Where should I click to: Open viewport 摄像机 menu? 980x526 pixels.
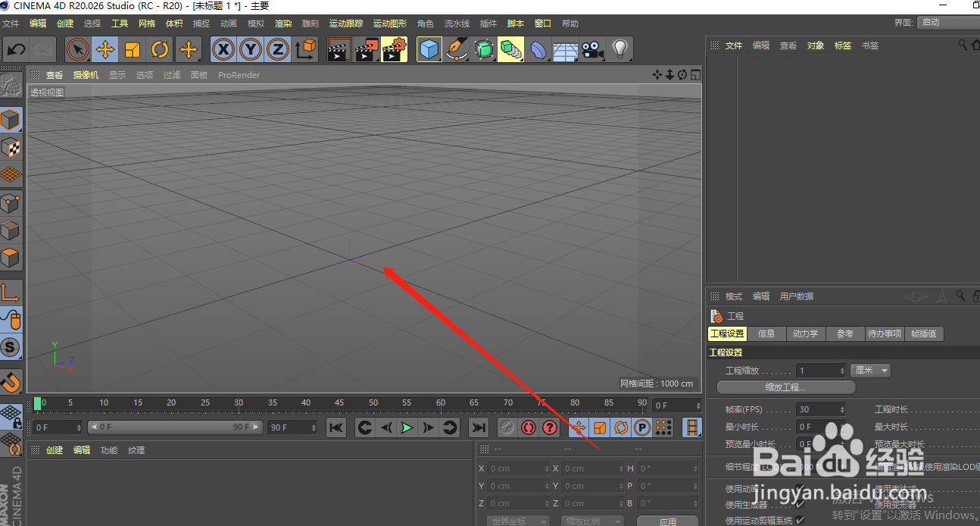(x=86, y=75)
